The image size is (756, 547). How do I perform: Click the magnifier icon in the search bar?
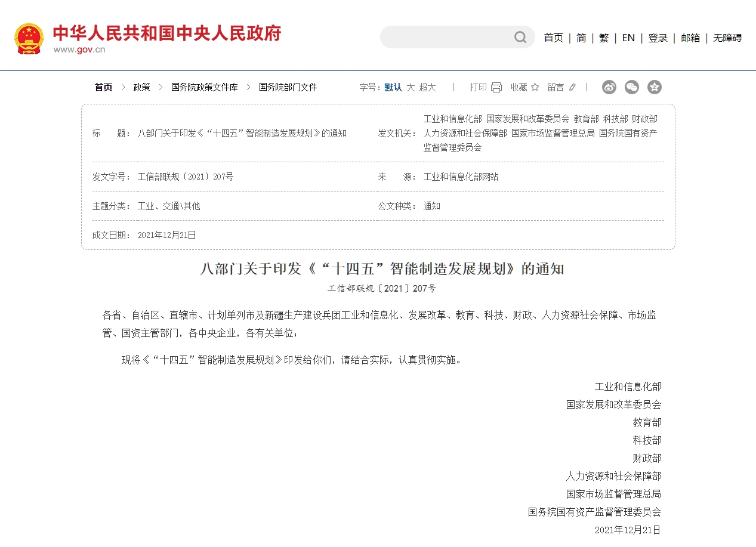(520, 38)
